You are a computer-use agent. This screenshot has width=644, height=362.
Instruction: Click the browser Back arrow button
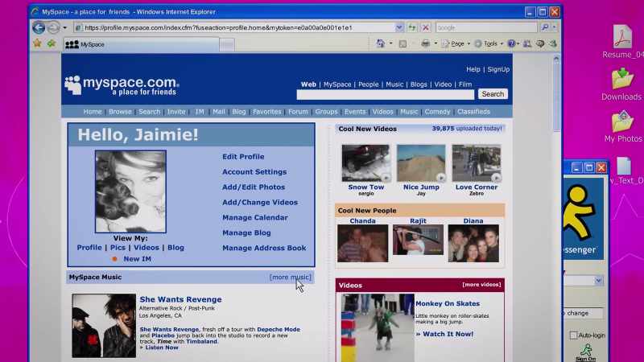coord(39,27)
